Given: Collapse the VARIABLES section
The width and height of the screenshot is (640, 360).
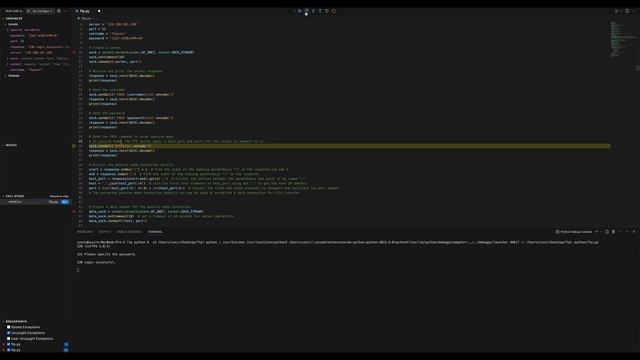Looking at the screenshot, I should (x=14, y=18).
